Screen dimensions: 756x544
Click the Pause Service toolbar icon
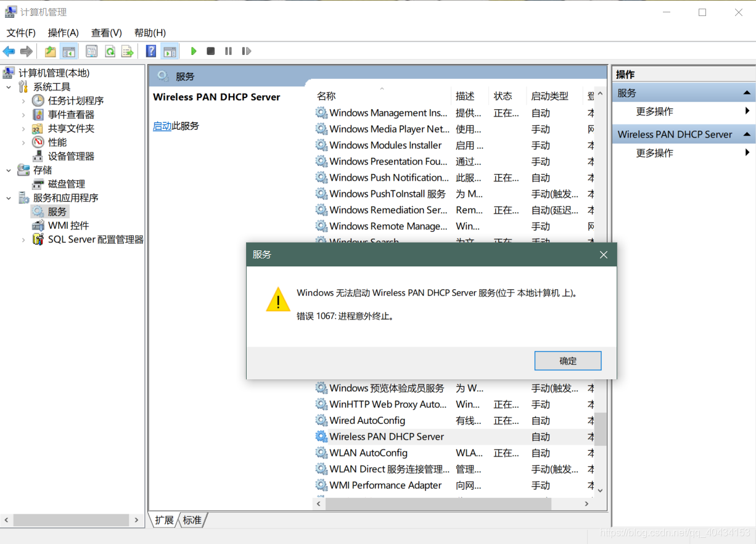coord(228,51)
